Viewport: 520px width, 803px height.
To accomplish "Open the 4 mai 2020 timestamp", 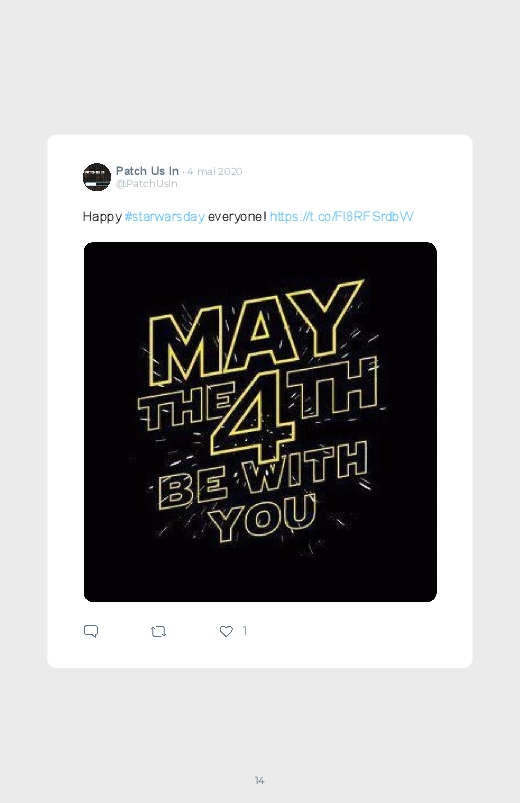I will tap(215, 172).
